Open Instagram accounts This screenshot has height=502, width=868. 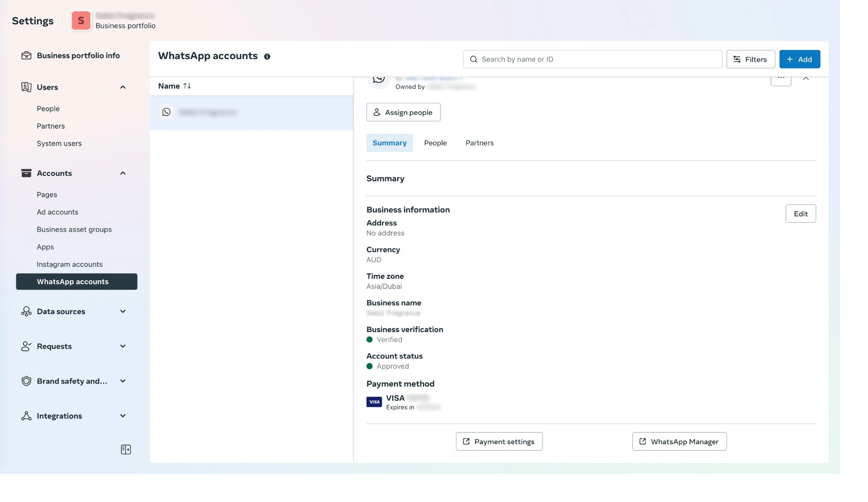pyautogui.click(x=70, y=264)
